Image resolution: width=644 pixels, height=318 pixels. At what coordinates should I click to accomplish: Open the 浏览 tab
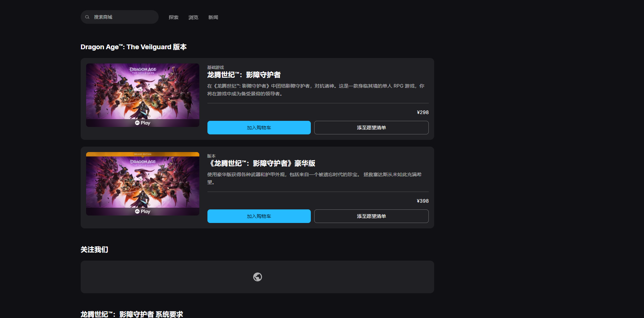[x=193, y=17]
